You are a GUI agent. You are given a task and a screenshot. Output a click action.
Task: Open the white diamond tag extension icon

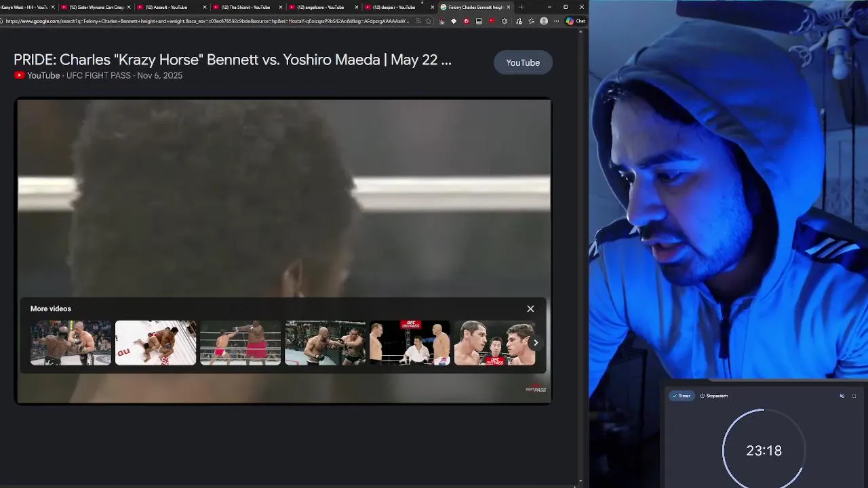[454, 21]
